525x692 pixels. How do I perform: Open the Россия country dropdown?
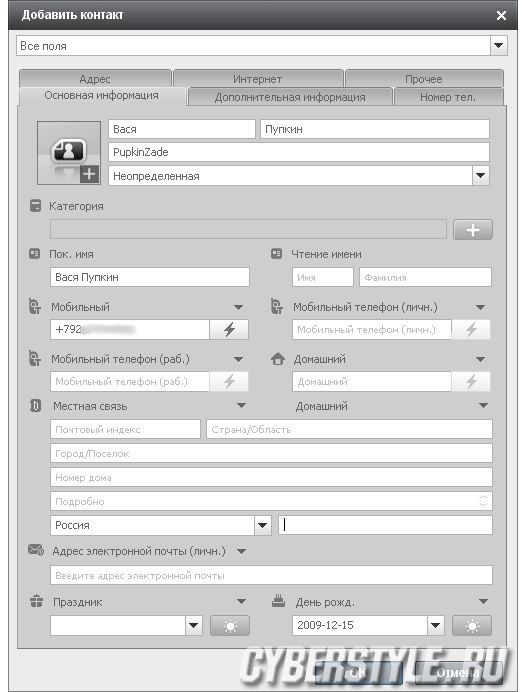tap(262, 525)
